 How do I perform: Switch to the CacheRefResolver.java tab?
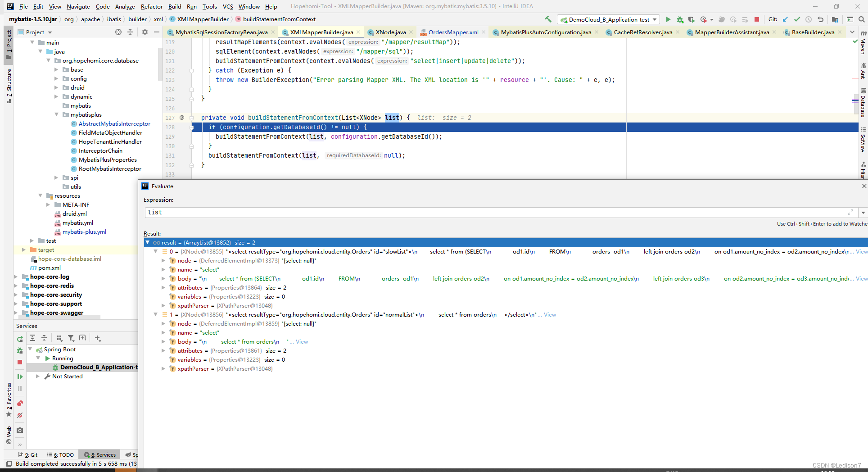[643, 32]
